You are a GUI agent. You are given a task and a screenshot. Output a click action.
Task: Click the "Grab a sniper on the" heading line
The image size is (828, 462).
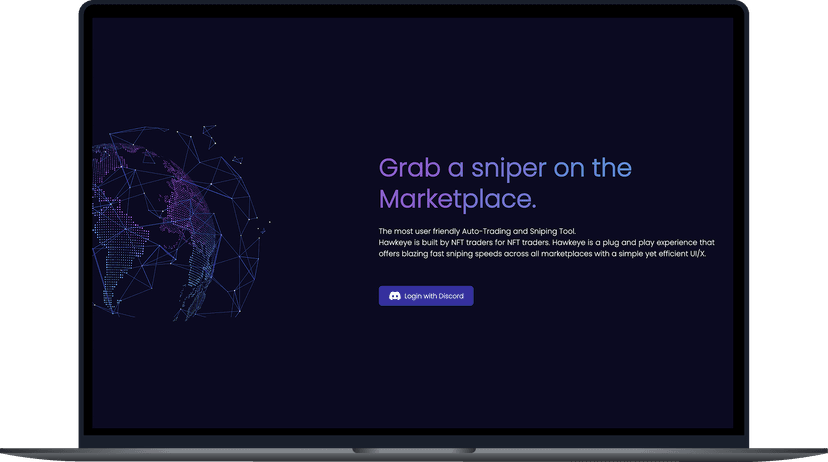coord(505,167)
